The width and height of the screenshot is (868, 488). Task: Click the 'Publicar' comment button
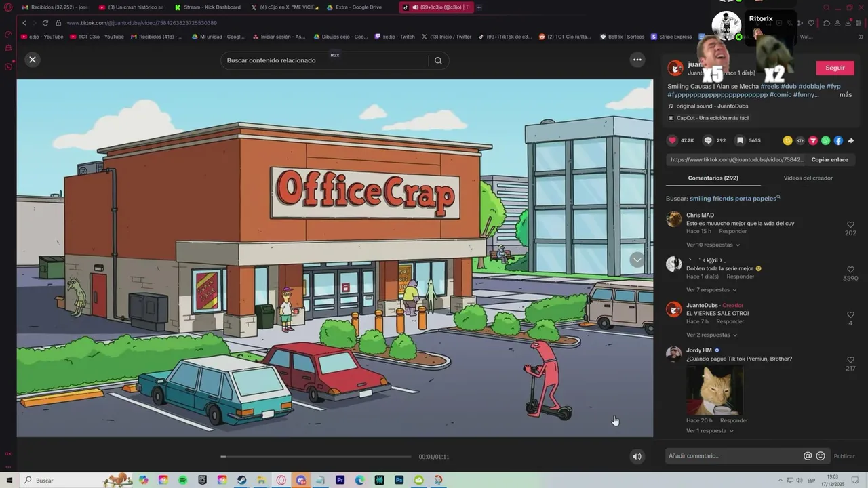click(844, 457)
